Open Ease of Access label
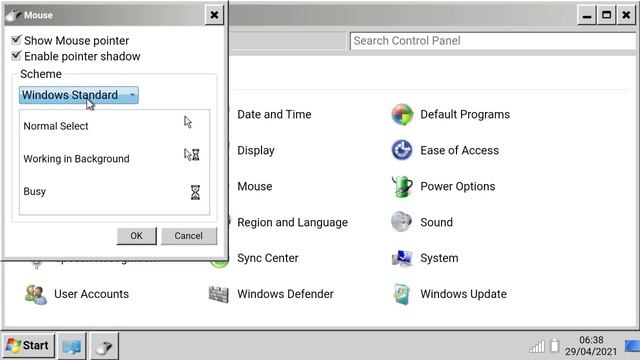The width and height of the screenshot is (640, 360). (460, 150)
